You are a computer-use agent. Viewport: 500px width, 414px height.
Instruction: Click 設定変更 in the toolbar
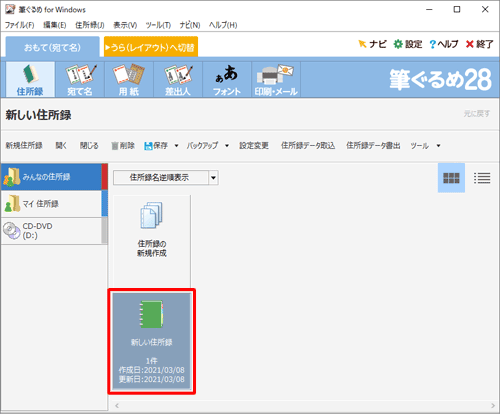254,146
